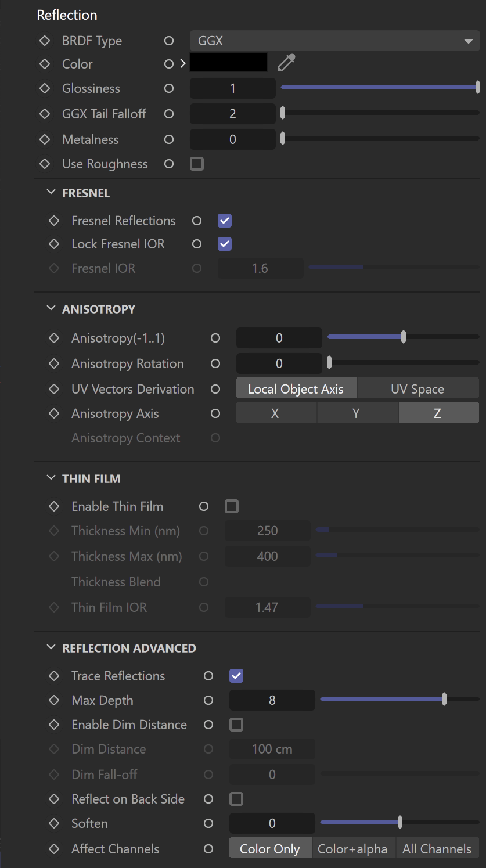Click the black reflection Color swatch
Viewport: 486px width, 868px height.
pyautogui.click(x=228, y=63)
